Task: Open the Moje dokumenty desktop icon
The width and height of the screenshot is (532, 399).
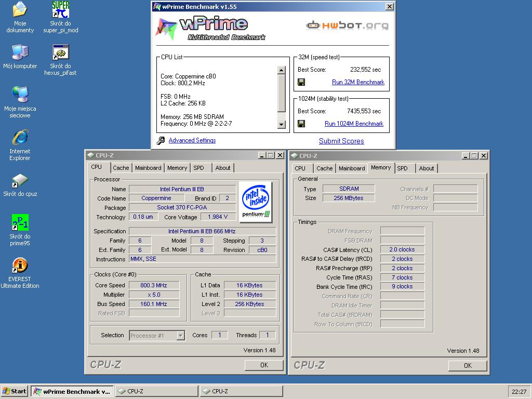Action: (x=20, y=17)
